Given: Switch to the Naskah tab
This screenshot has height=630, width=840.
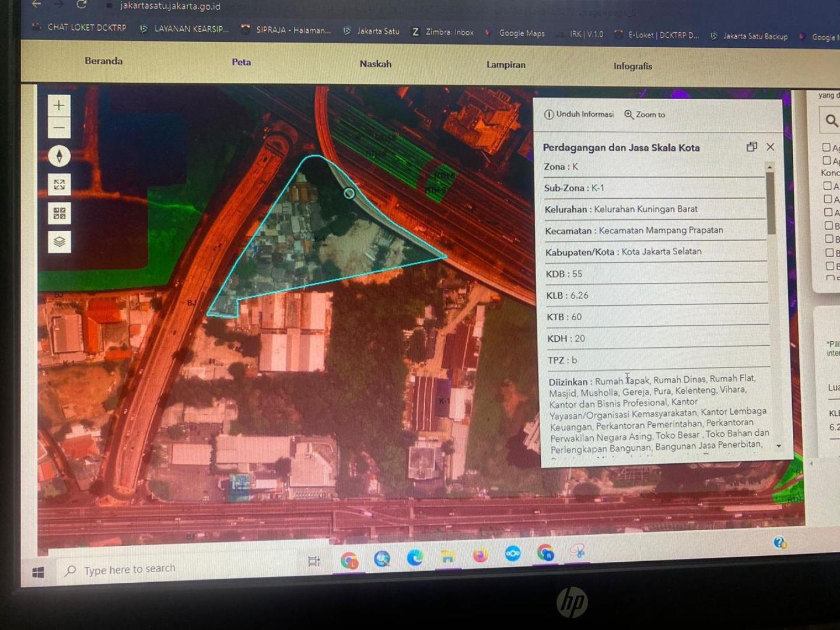Looking at the screenshot, I should pos(375,64).
